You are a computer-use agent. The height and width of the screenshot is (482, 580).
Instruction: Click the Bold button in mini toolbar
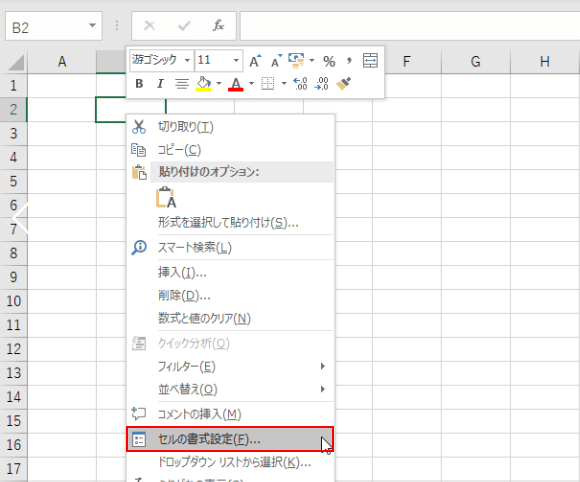tap(139, 84)
